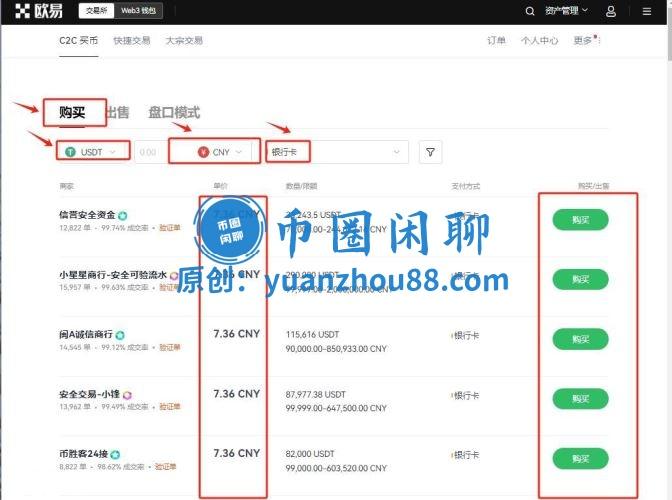Click 7.36 CNY price for 安全交易-小锋
This screenshot has height=500, width=672.
(x=237, y=394)
